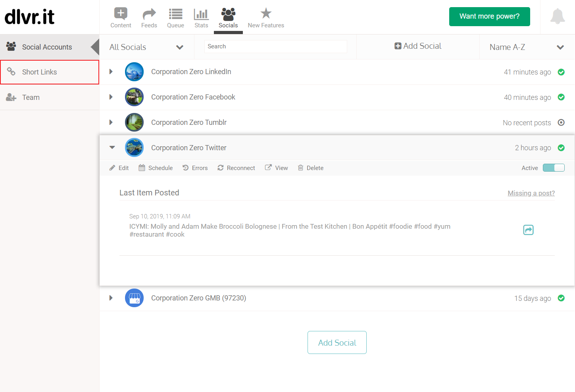575x392 pixels.
Task: Select the Socials tab
Action: [228, 18]
